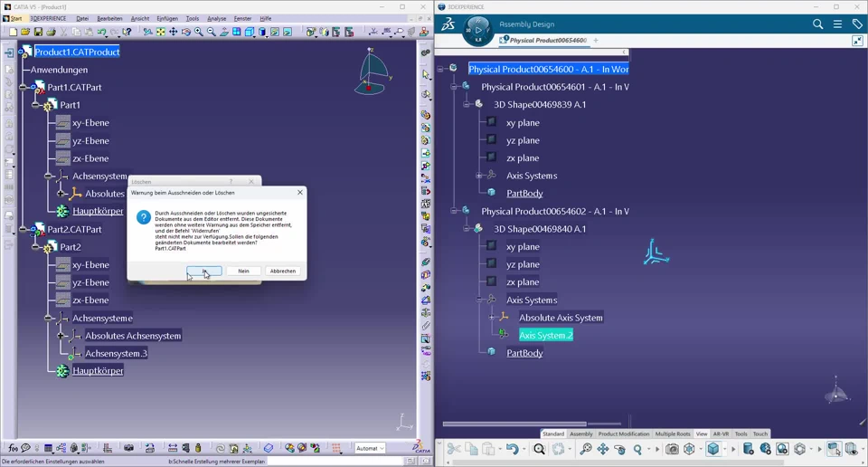Image resolution: width=868 pixels, height=467 pixels.
Task: Open the tag icon in 3DEXPERIENCE top bar
Action: 857,24
